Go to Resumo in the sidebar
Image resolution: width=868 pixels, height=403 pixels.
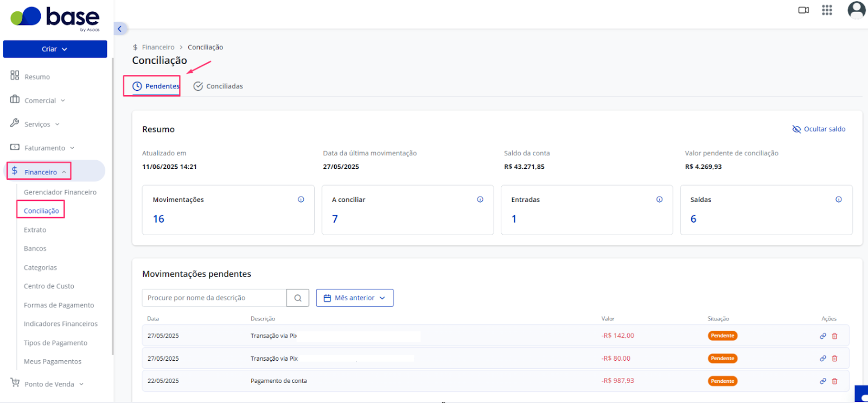(x=37, y=77)
